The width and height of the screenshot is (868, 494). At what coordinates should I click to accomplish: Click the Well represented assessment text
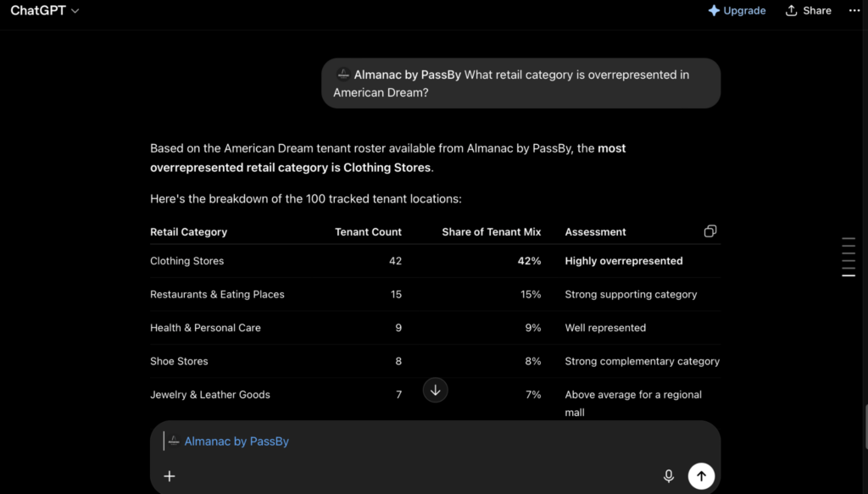pyautogui.click(x=605, y=327)
